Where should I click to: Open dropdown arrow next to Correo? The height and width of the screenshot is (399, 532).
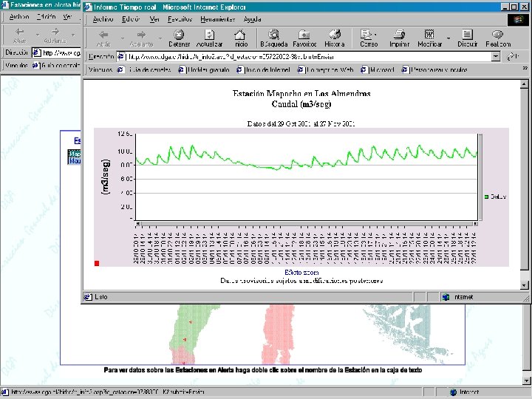tap(375, 35)
